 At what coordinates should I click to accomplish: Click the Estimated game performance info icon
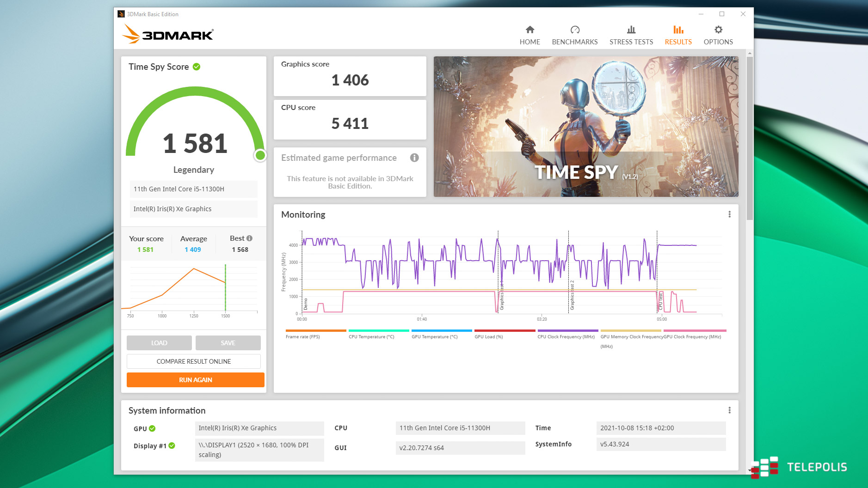point(414,158)
